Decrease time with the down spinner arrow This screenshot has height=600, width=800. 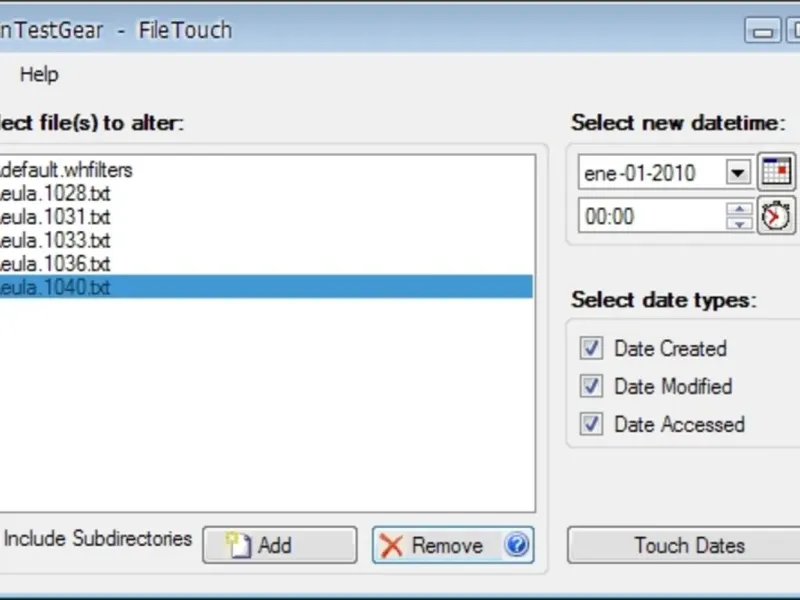[x=739, y=224]
